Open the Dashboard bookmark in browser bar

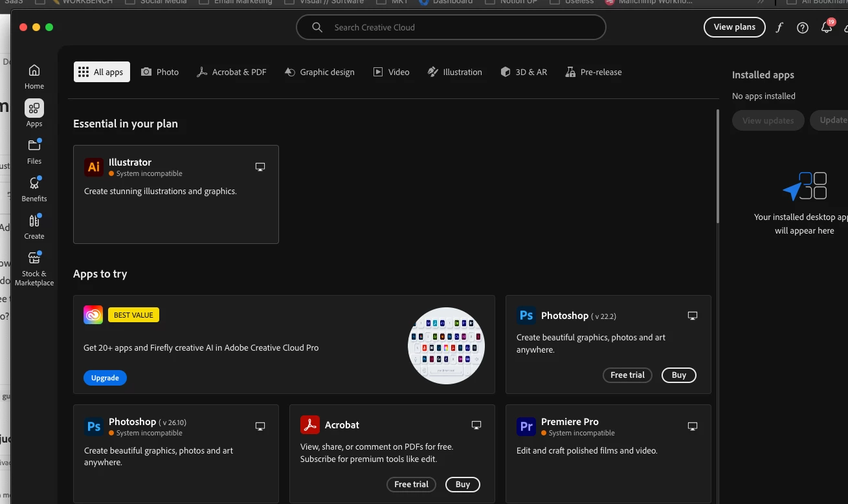pos(446,2)
